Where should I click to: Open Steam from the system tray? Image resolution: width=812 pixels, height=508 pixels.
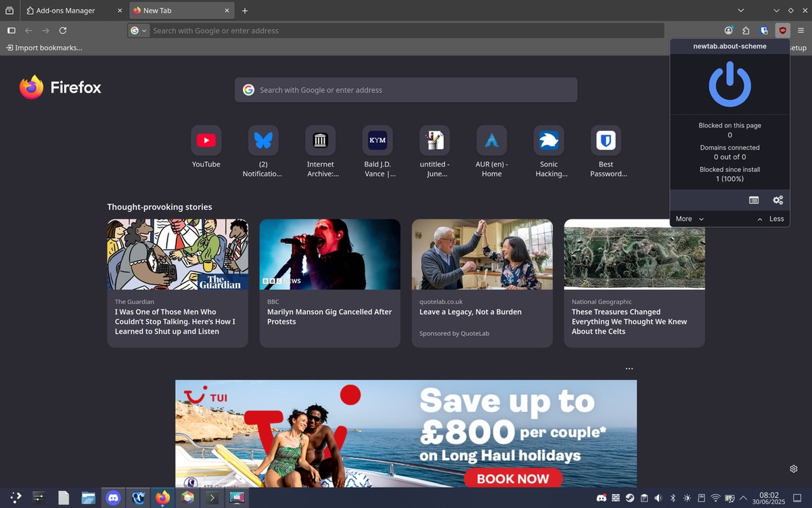click(x=629, y=498)
